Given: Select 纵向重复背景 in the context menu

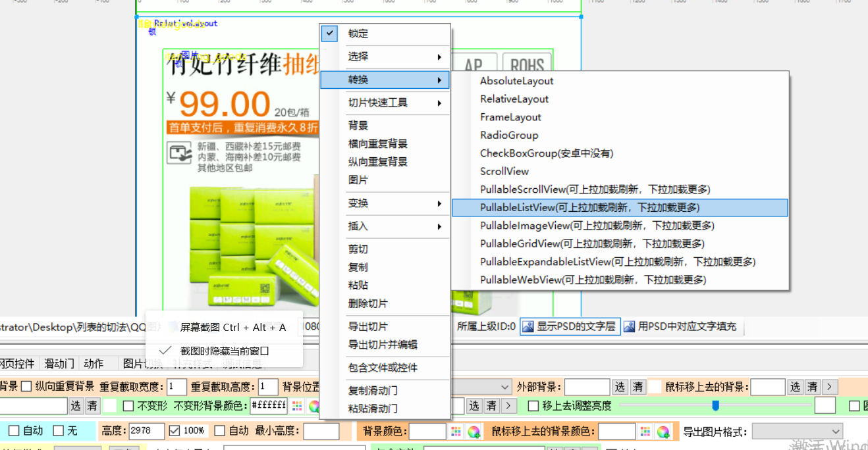Looking at the screenshot, I should click(x=385, y=162).
